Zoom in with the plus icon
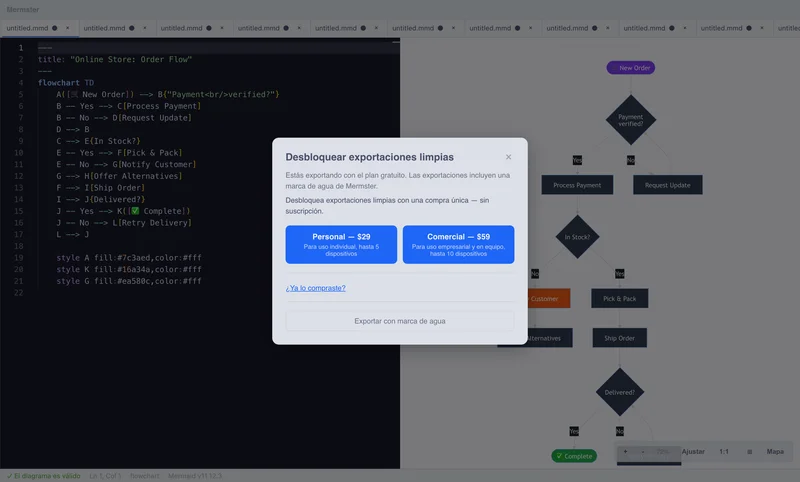 (625, 452)
